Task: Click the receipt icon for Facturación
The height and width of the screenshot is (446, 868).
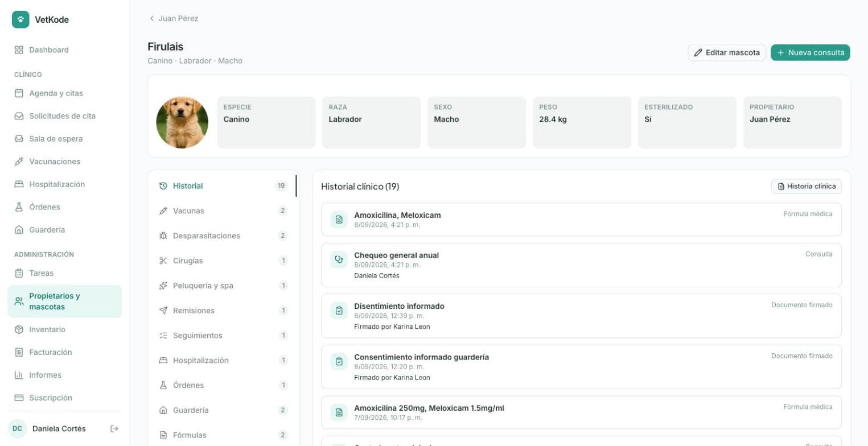Action: (x=19, y=352)
